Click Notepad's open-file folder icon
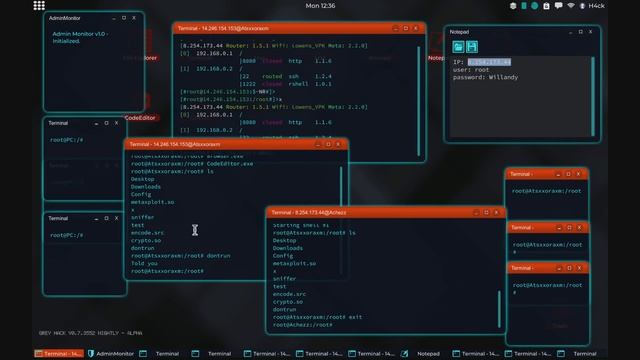This screenshot has height=360, width=640. 458,47
